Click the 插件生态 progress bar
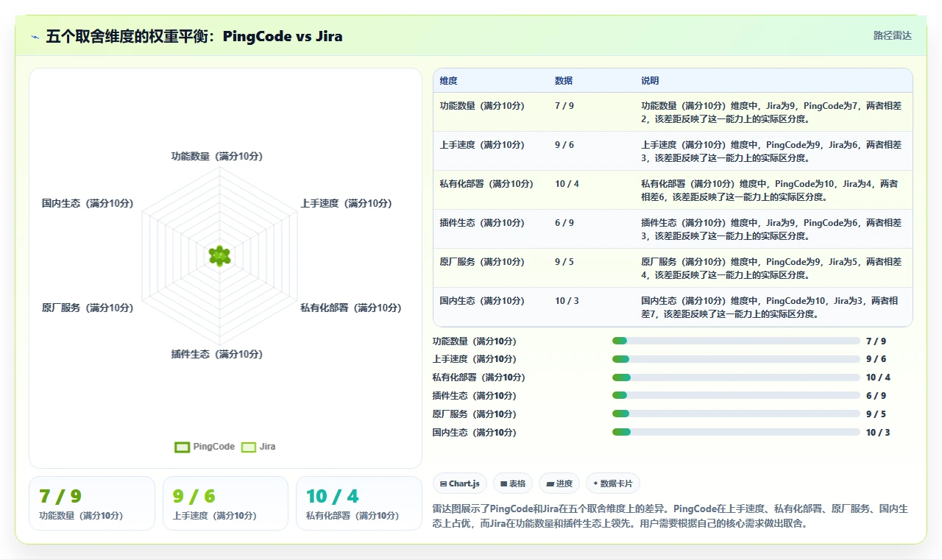This screenshot has width=942, height=560. (736, 395)
